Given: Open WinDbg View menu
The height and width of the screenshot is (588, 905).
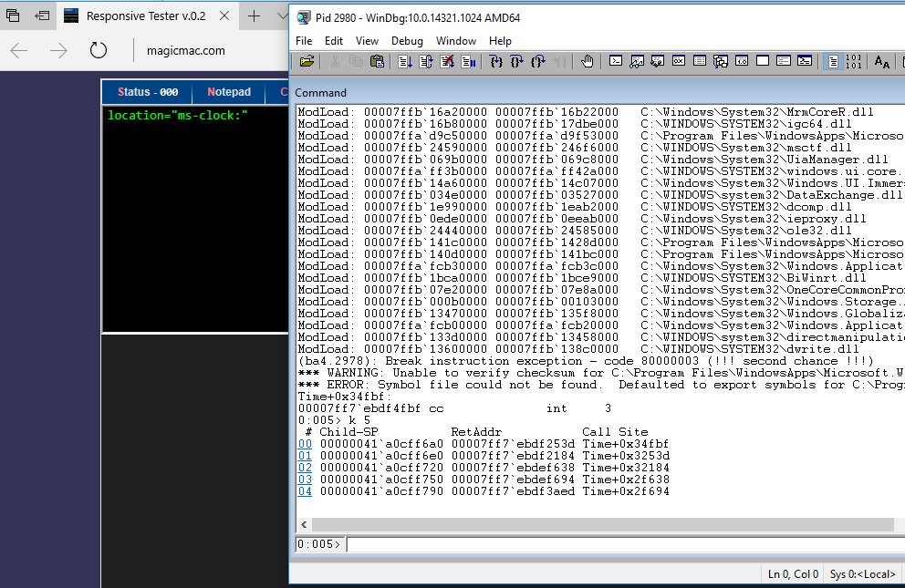Looking at the screenshot, I should click(367, 41).
